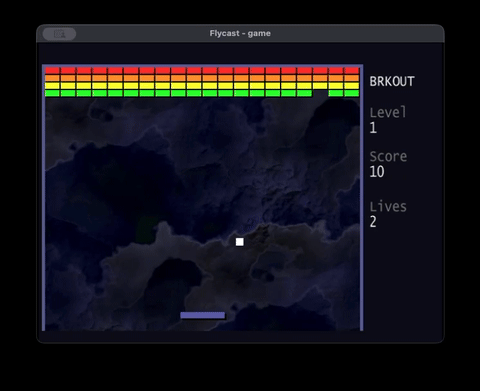Screen dimensions: 480x391
Task: Click the "Flycast - game" window title
Action: click(240, 33)
